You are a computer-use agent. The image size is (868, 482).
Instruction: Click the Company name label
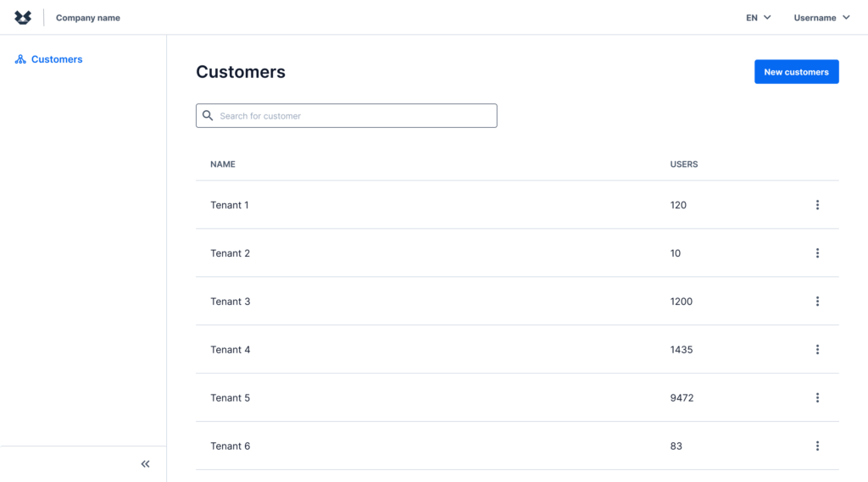[88, 18]
